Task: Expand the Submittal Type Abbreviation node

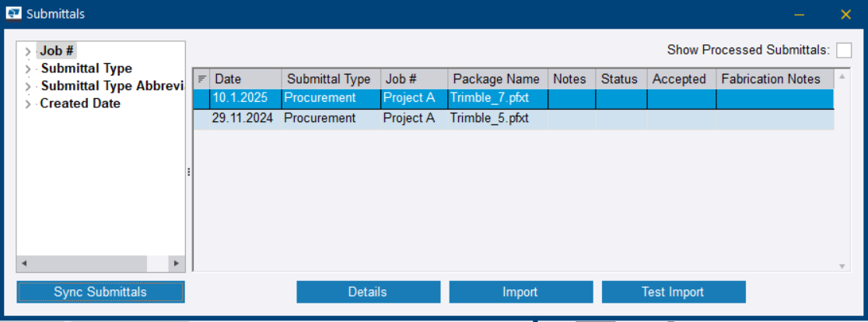Action: pyautogui.click(x=28, y=86)
